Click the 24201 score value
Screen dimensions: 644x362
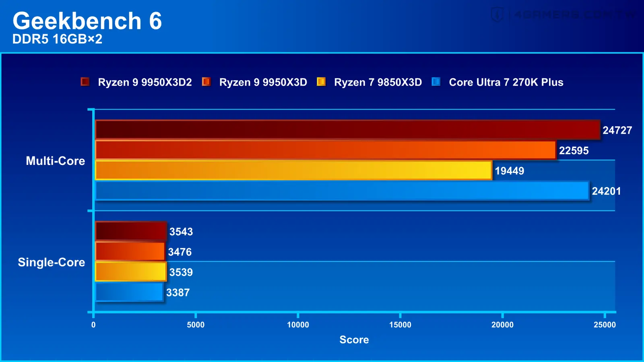606,191
